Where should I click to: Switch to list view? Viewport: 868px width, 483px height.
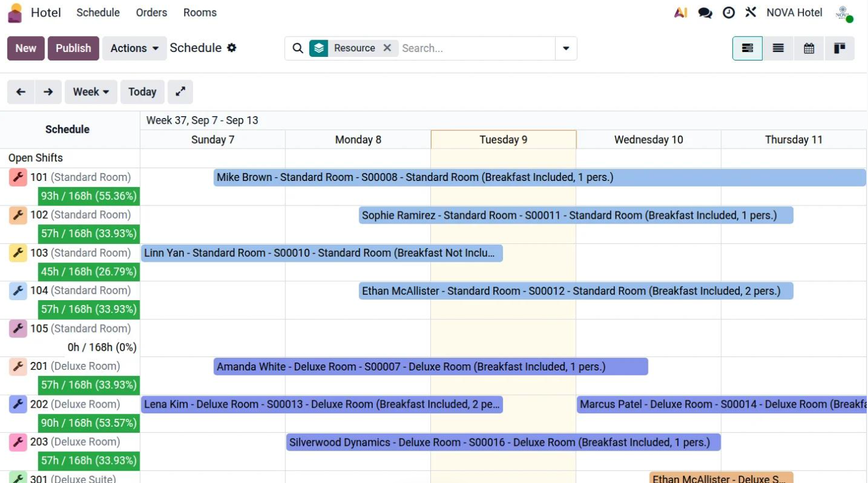click(x=778, y=48)
